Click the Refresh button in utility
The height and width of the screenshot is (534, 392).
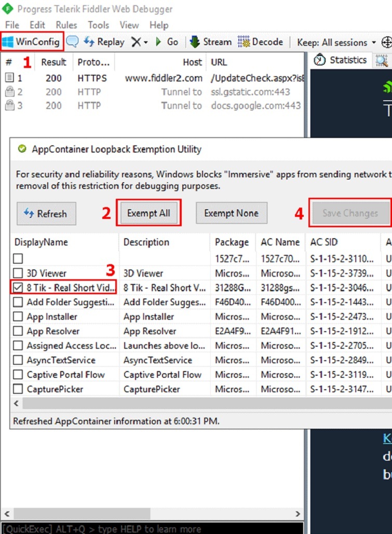46,213
